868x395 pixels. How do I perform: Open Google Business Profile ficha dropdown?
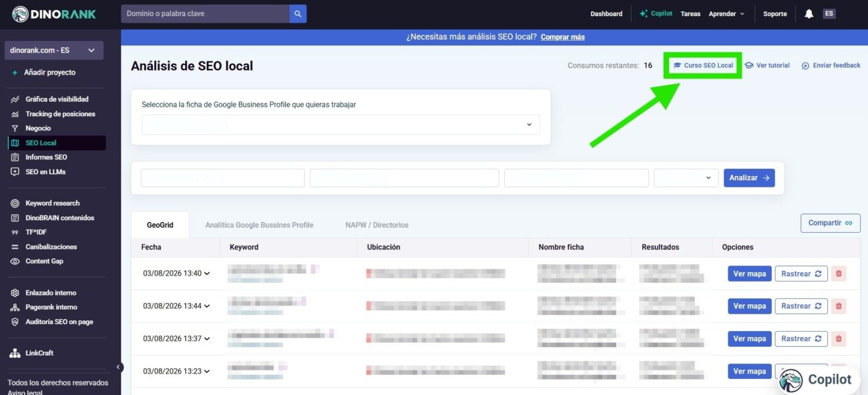pos(341,125)
